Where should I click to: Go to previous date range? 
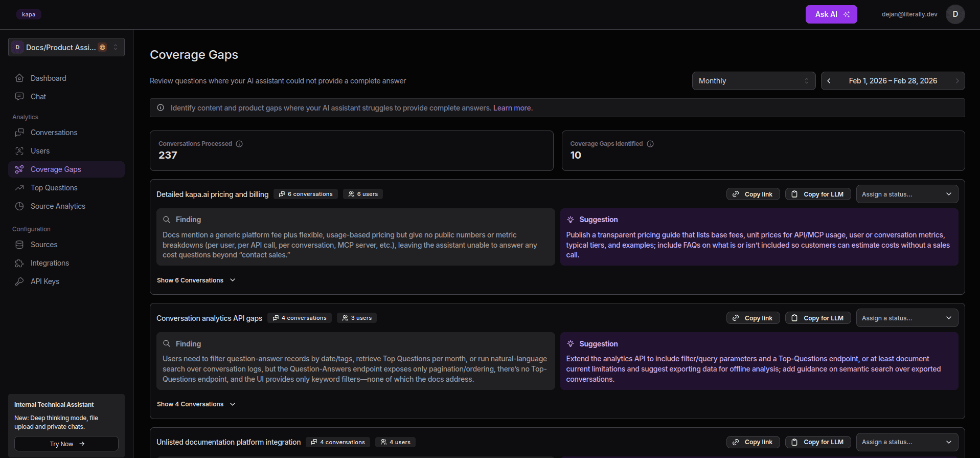coord(829,81)
